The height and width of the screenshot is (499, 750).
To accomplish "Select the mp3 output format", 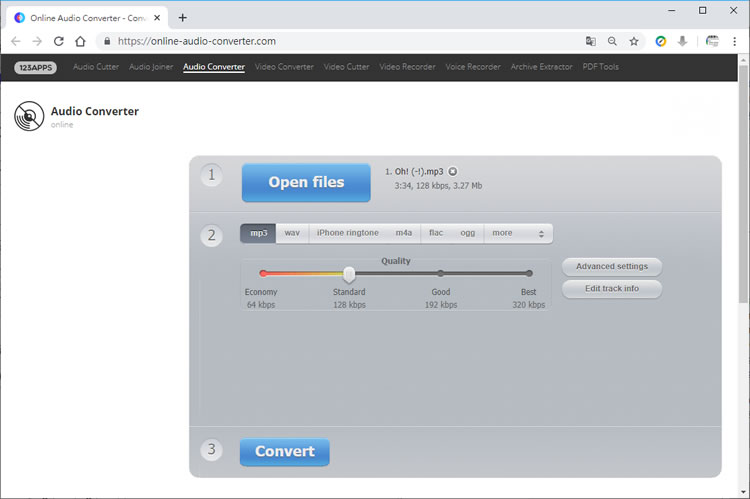I will point(258,233).
